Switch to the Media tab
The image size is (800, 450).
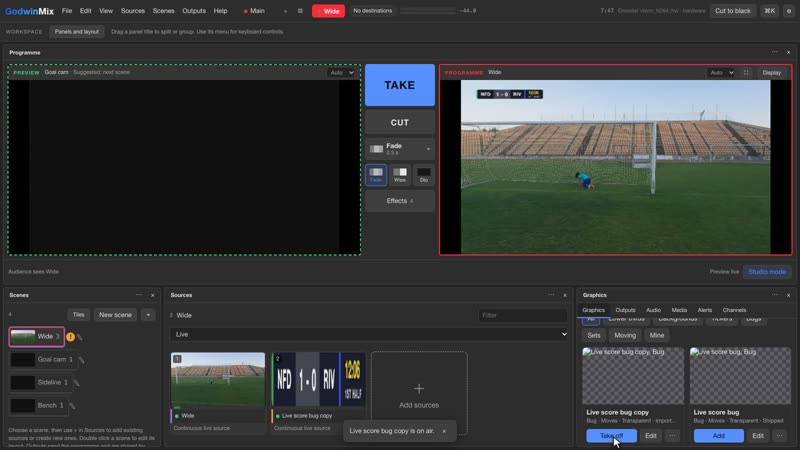point(679,310)
